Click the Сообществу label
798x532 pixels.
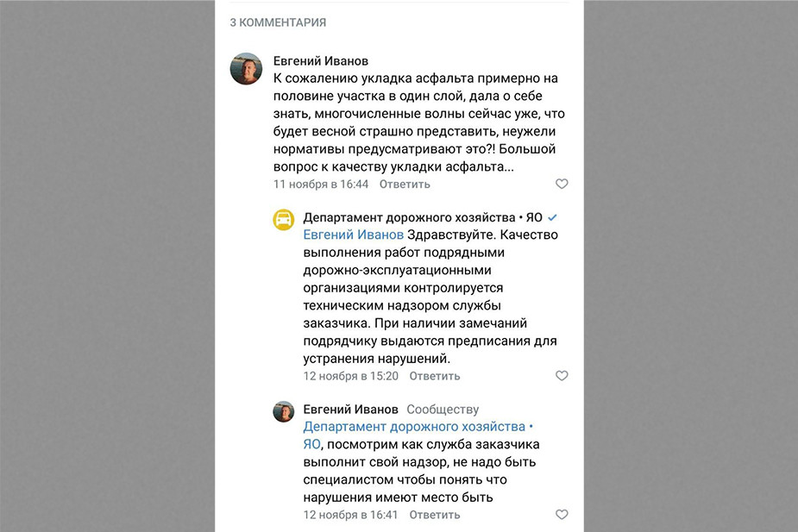pos(443,410)
